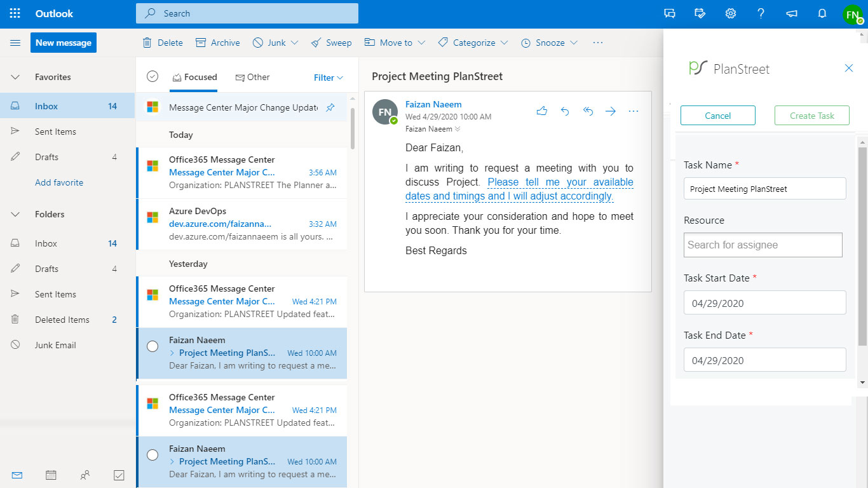Open the Filter dropdown
Viewport: 868px width, 488px height.
tap(329, 78)
